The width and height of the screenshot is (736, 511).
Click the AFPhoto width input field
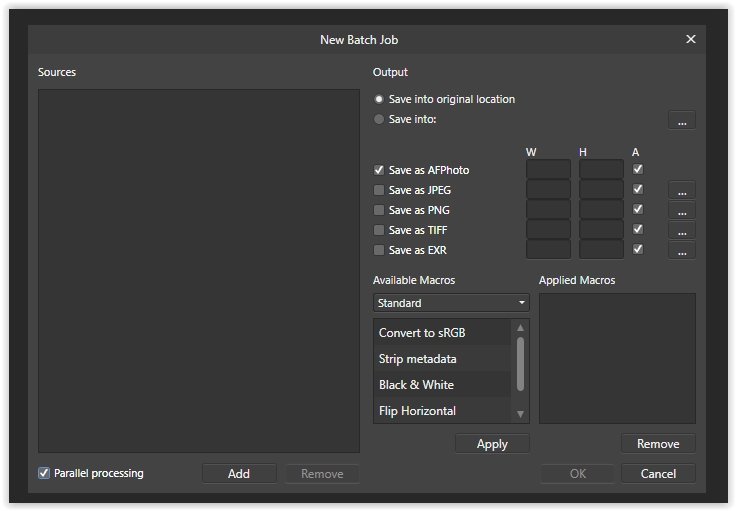(x=548, y=170)
